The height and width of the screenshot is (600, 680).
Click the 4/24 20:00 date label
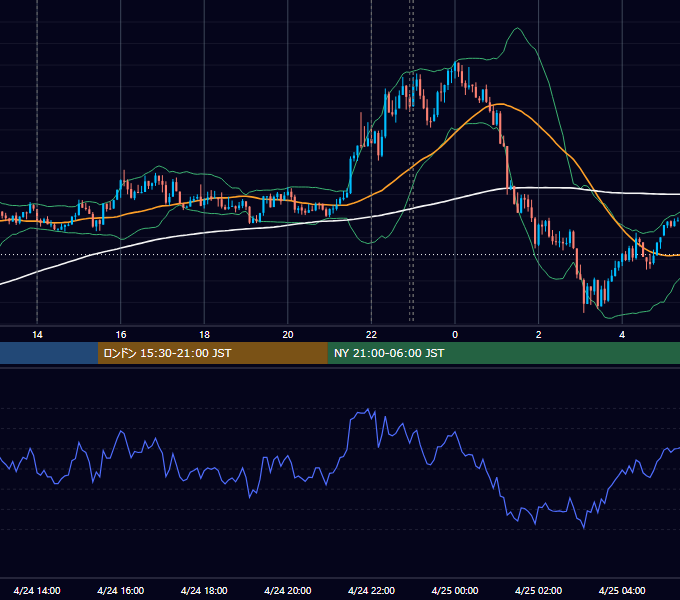pyautogui.click(x=288, y=590)
